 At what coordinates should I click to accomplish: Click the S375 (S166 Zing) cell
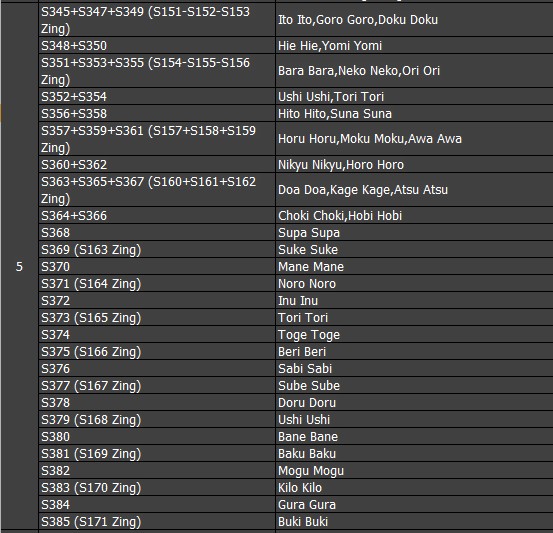coord(157,351)
